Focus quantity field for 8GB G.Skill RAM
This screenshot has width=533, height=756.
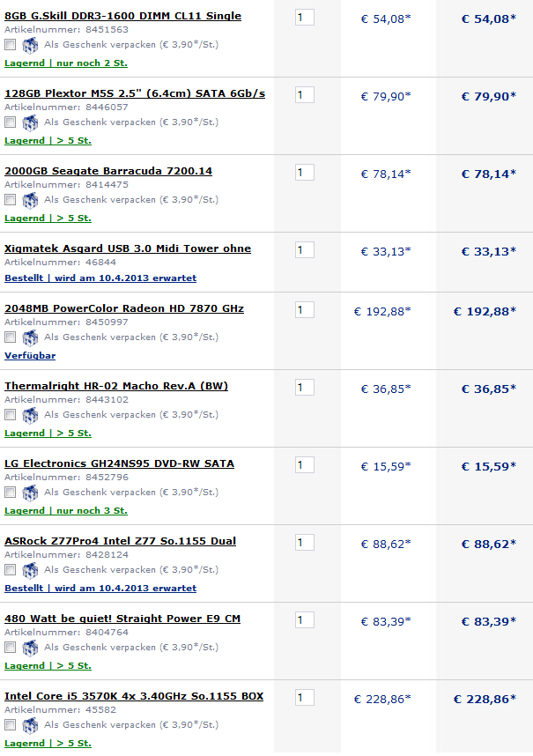pyautogui.click(x=305, y=18)
